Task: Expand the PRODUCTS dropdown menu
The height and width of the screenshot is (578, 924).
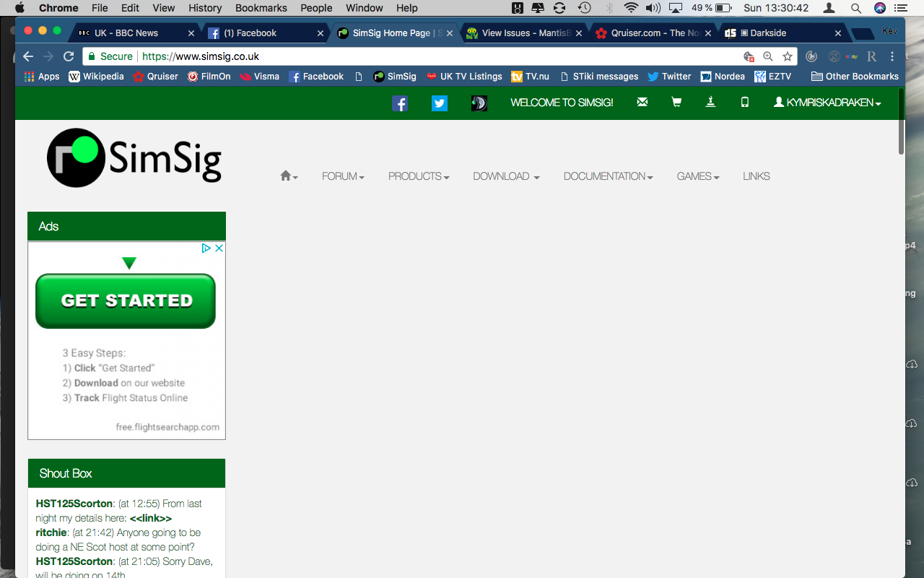Action: (419, 176)
